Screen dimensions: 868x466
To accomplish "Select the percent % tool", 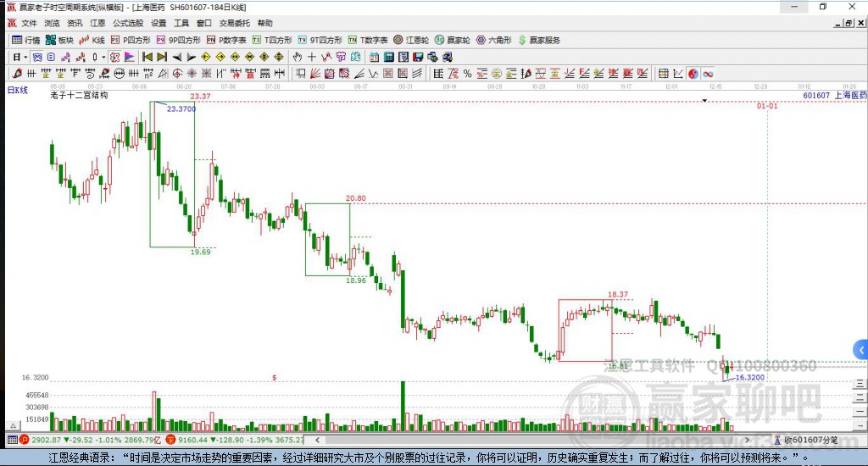I will tap(468, 74).
